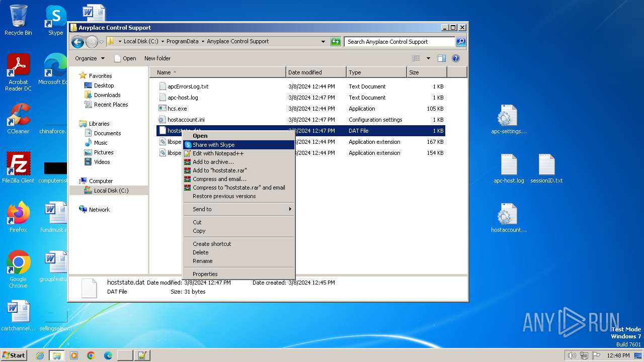Open recent pages dropdown beside Forward button
Screen dimensions: 644x362
(x=101, y=42)
